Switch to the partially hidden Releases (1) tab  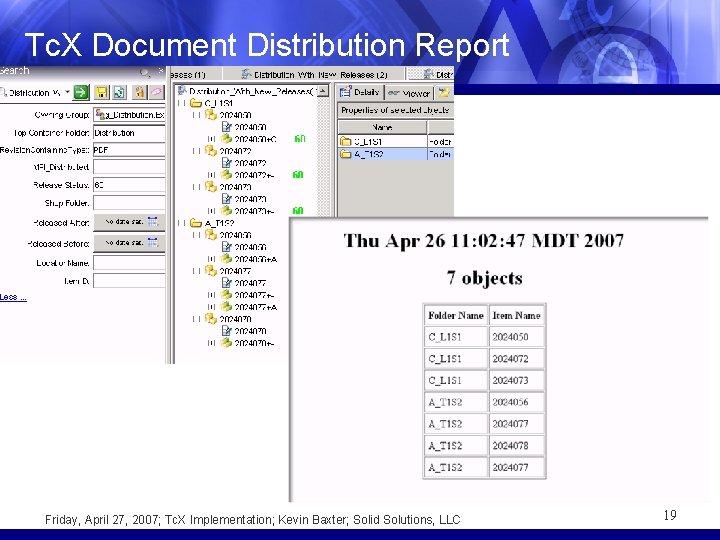tap(195, 74)
